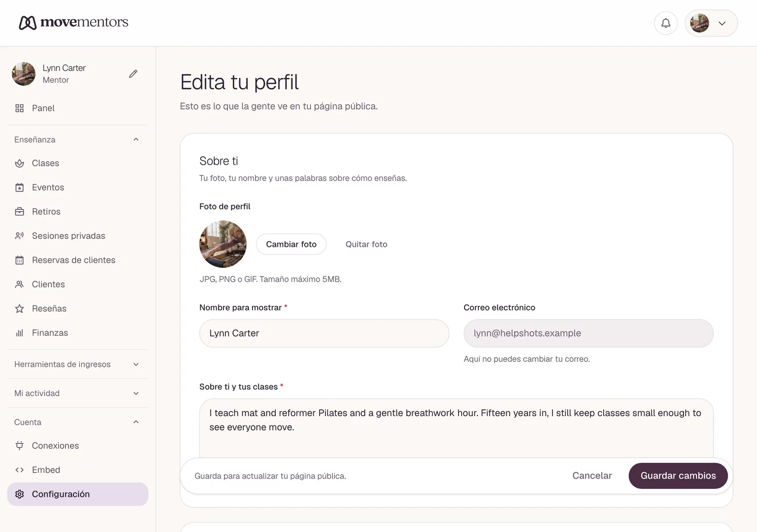Click the large profile photo thumbnail
This screenshot has width=757, height=532.
(x=223, y=244)
